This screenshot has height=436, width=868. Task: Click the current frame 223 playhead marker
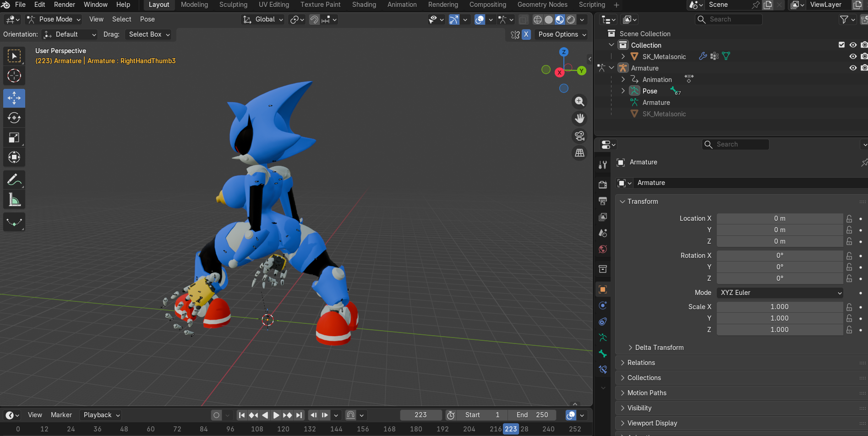511,429
